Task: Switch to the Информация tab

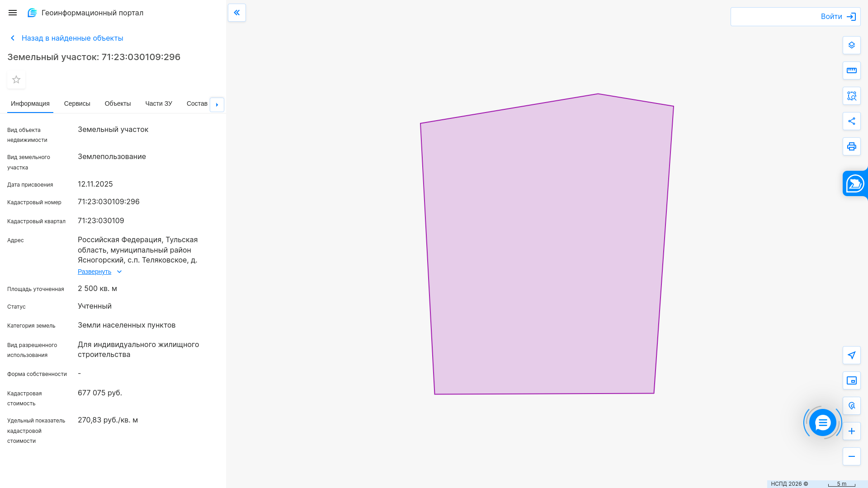Action: point(30,103)
